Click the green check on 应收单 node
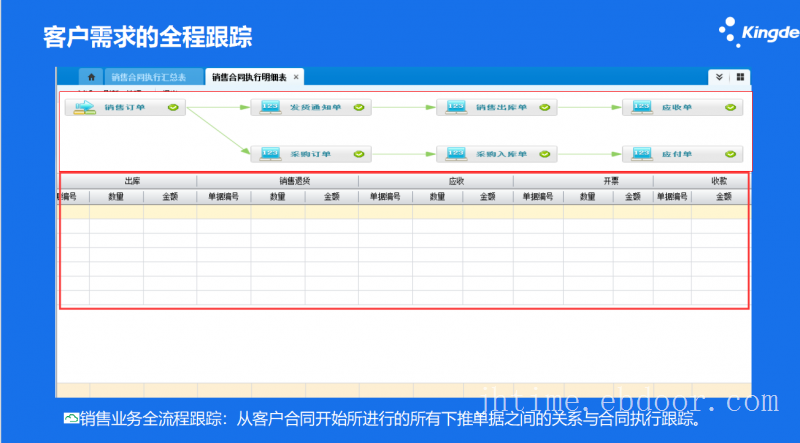This screenshot has height=443, width=800. point(730,107)
